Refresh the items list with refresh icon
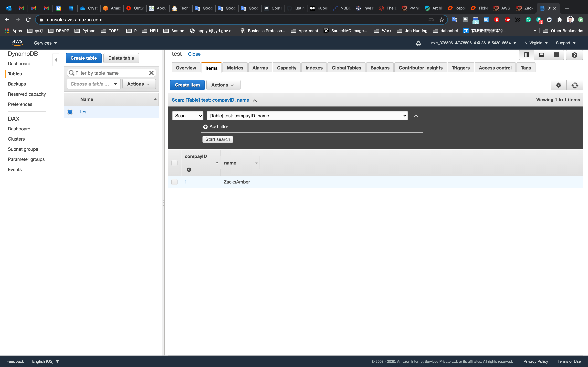 (x=575, y=85)
